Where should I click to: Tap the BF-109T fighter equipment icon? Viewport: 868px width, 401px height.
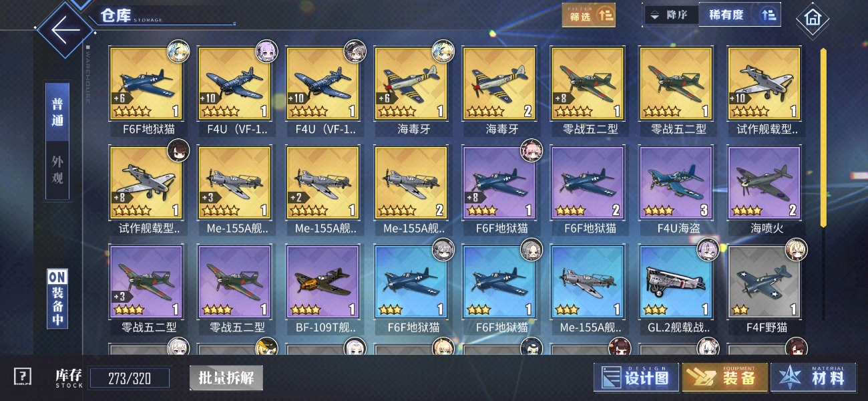322,282
